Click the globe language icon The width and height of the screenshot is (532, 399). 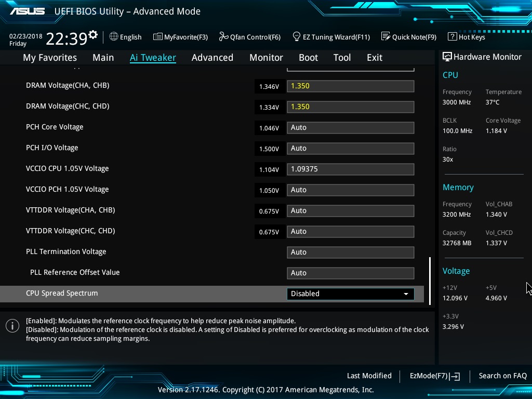coord(114,36)
